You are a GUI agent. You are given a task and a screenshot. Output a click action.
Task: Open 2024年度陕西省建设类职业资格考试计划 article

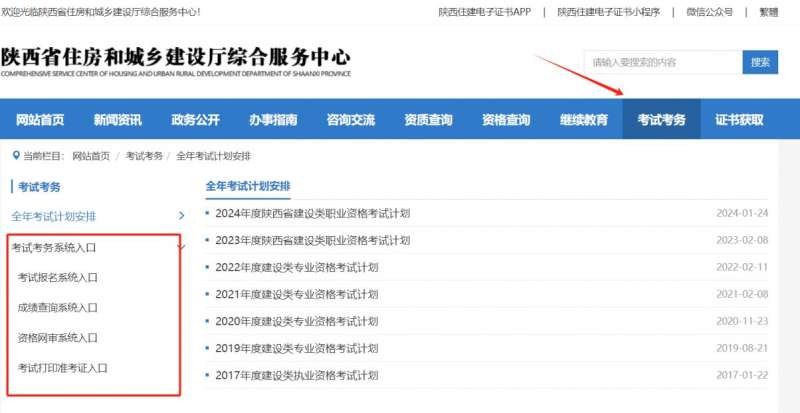(x=312, y=213)
